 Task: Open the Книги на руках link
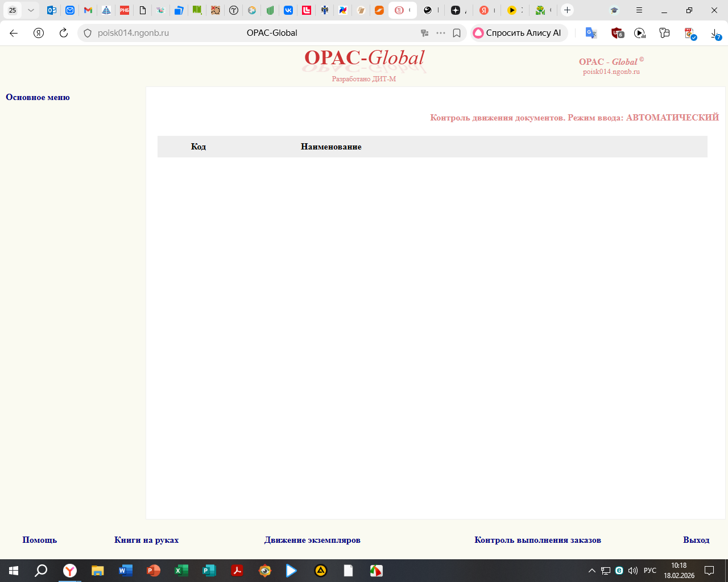pos(146,540)
